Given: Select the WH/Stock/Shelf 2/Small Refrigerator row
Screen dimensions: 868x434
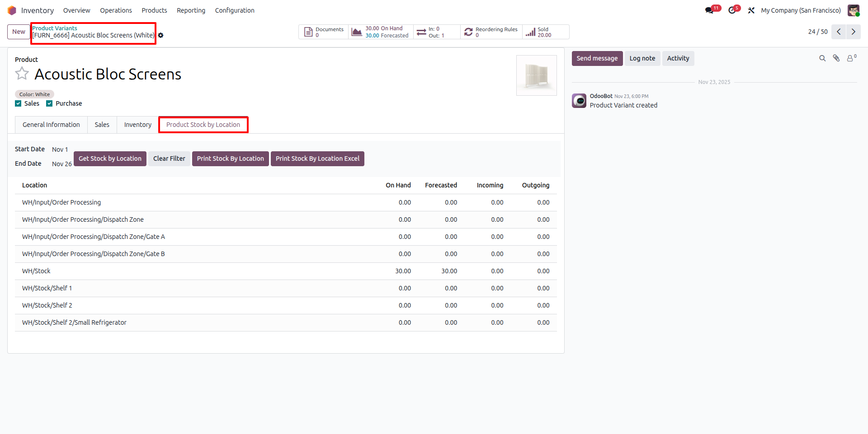Looking at the screenshot, I should click(286, 322).
